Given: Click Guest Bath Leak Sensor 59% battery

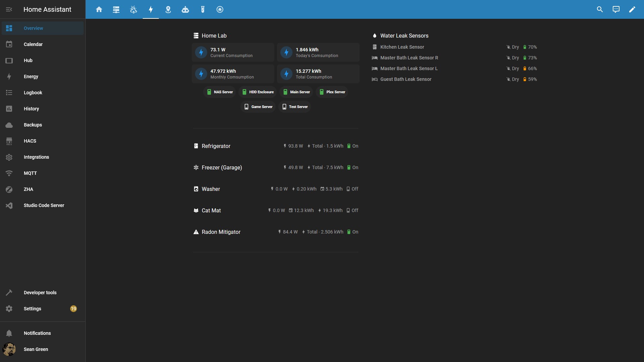Looking at the screenshot, I should coord(530,79).
